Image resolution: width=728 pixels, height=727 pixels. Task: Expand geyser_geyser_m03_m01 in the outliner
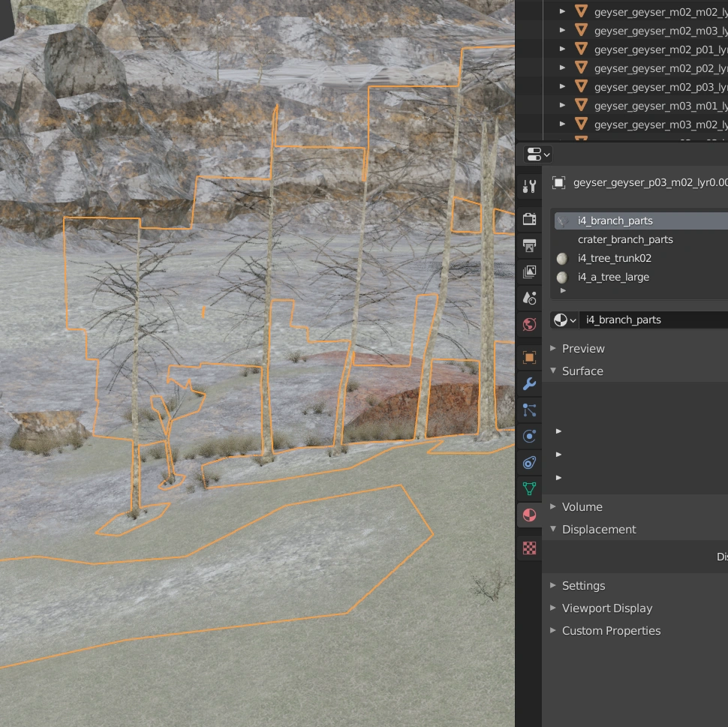(562, 105)
